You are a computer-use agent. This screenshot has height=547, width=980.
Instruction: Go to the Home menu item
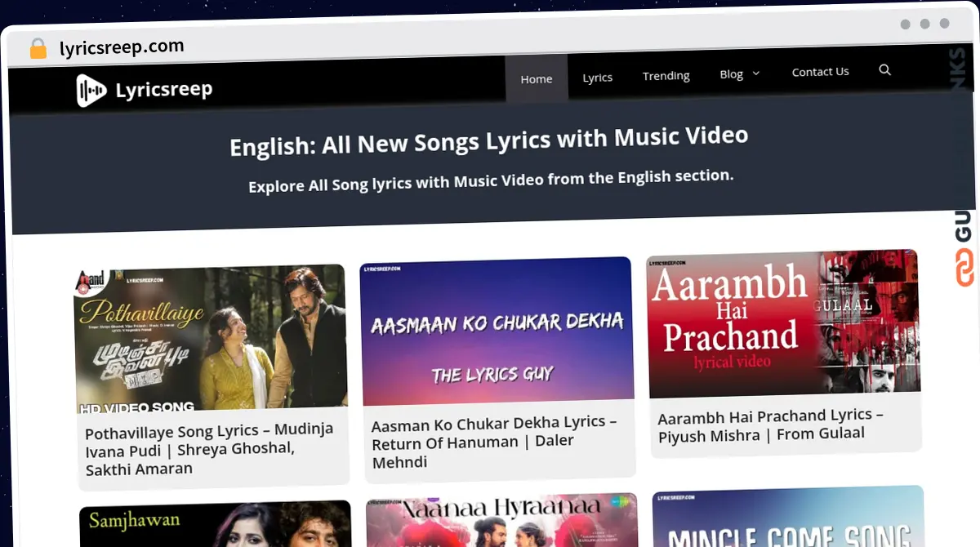click(x=537, y=79)
